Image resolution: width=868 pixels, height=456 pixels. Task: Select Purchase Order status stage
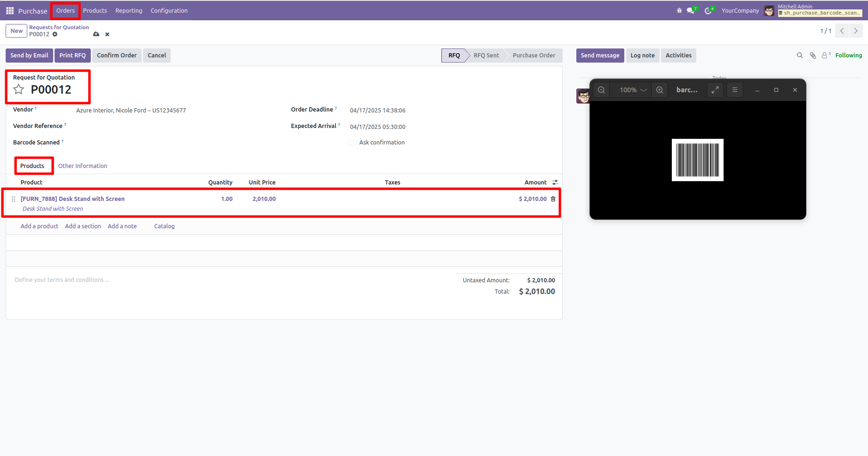click(x=534, y=56)
